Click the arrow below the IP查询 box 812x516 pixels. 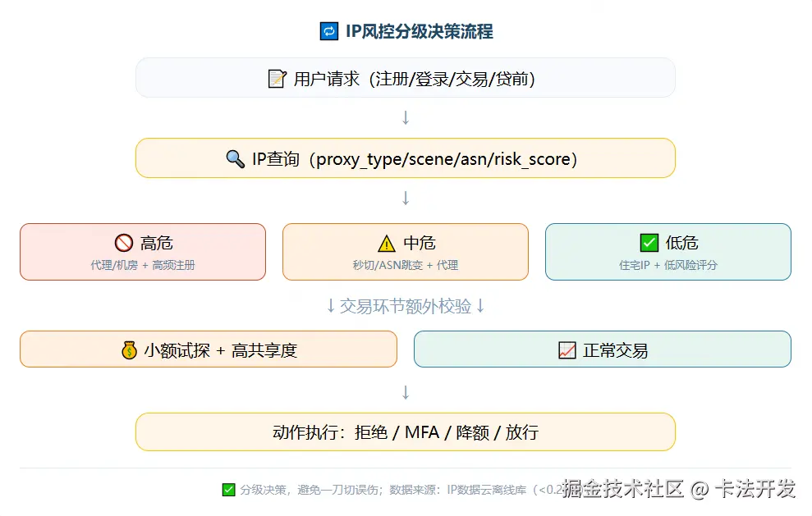tap(405, 197)
